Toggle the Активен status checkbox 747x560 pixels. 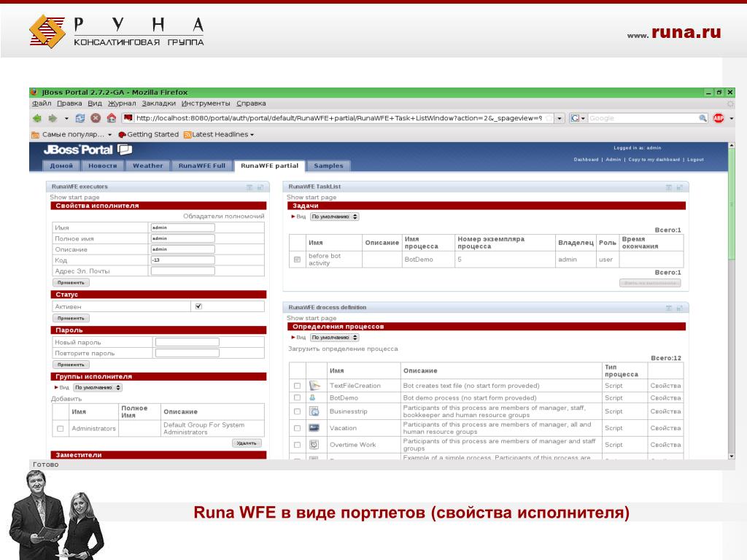point(198,306)
